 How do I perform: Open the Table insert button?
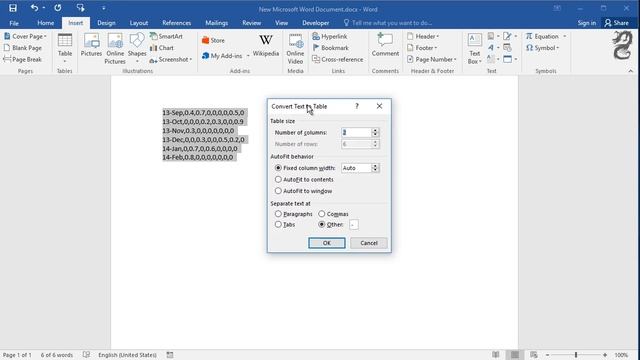click(65, 48)
